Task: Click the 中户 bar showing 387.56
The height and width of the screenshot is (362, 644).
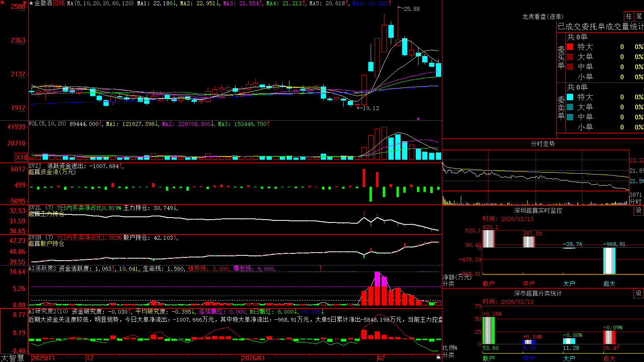Action: [528, 242]
